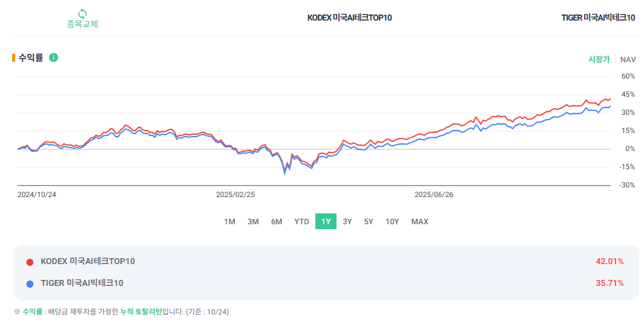Click the 2025/06/26 axis date
Image resolution: width=644 pixels, height=324 pixels.
pos(434,195)
